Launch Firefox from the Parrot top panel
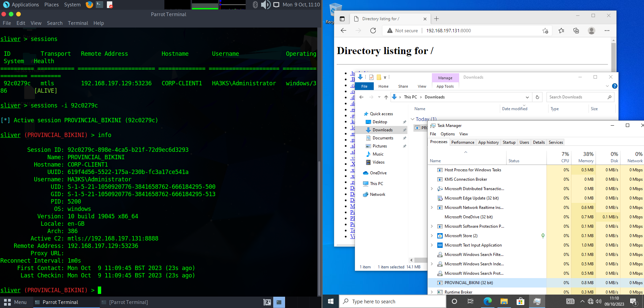644x308 pixels. tap(89, 5)
